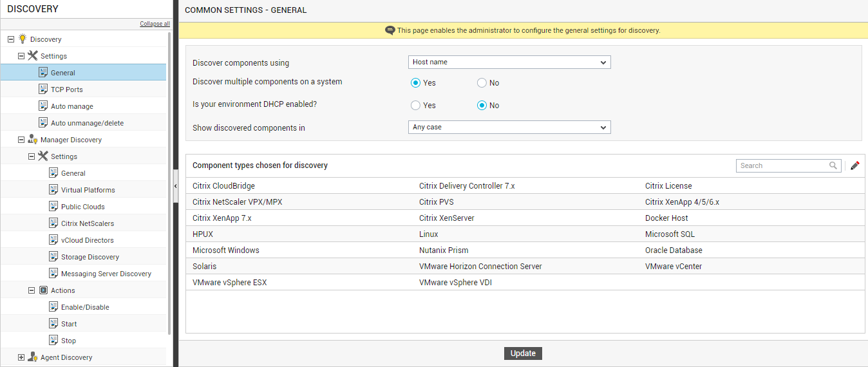Select Yes for DHCP enabled environment
Image resolution: width=868 pixels, height=367 pixels.
(x=415, y=106)
